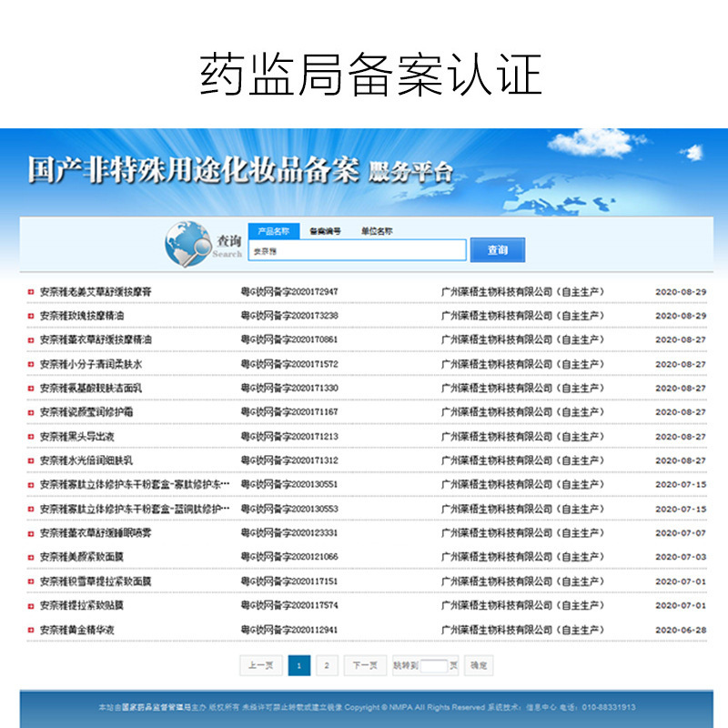Click red bullet icon beside 安奈雅黄金精华液
This screenshot has width=728, height=728.
click(x=31, y=630)
